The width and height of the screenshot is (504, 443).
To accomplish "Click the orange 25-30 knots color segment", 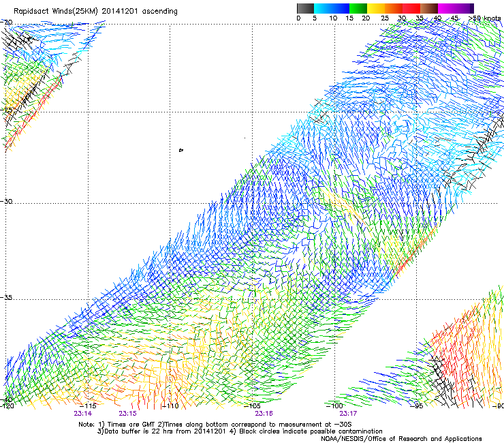I will pos(394,8).
